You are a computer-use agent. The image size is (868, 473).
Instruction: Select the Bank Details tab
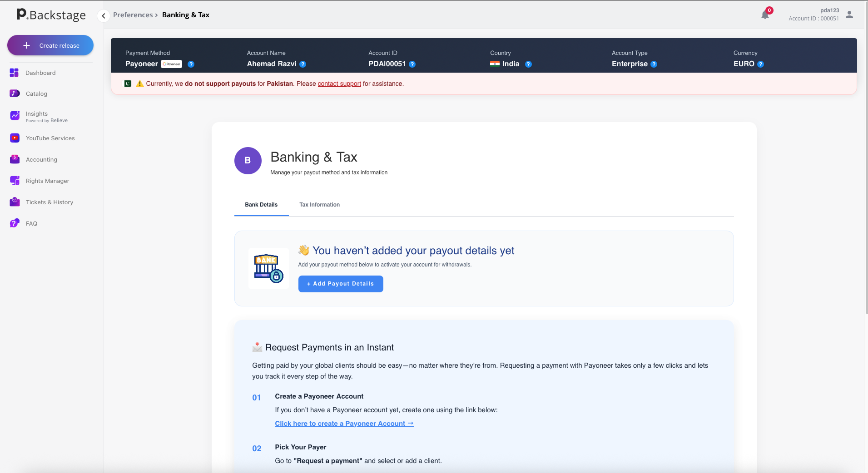pos(261,205)
